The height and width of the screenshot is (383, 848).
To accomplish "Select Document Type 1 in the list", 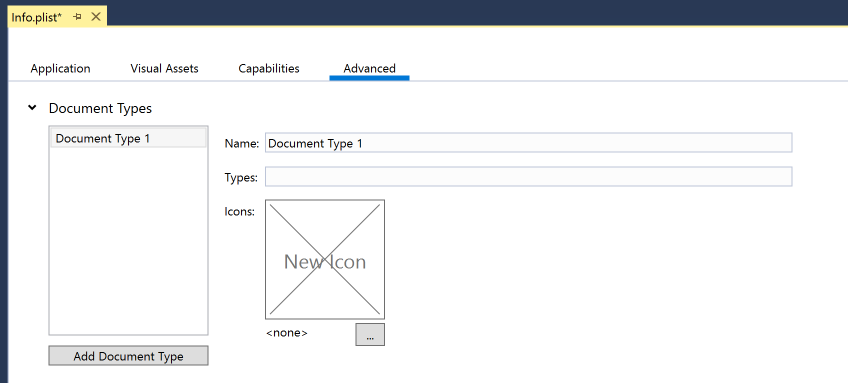I will pos(128,138).
